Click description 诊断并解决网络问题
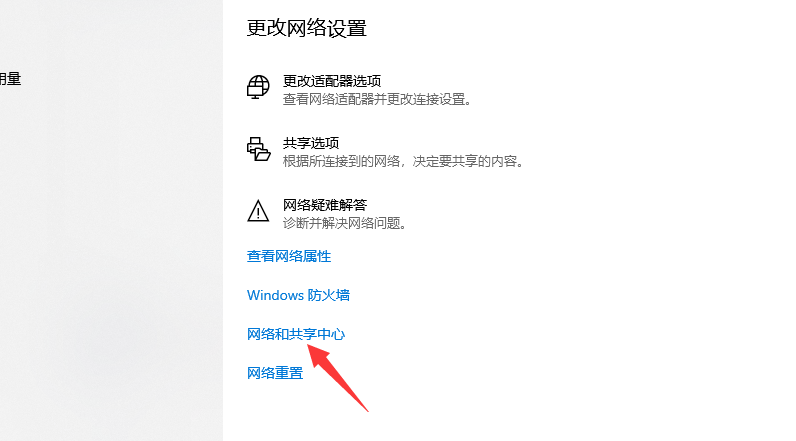Viewport: 796px width, 441px height. (345, 223)
